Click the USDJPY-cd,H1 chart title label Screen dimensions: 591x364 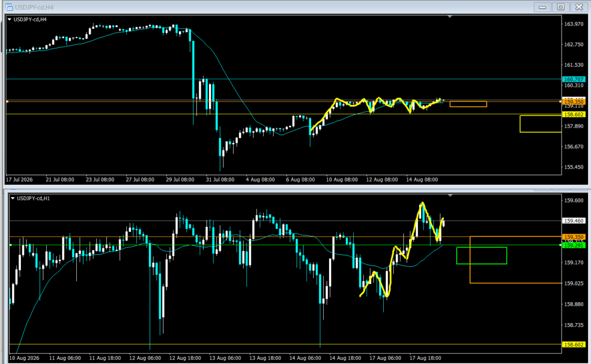click(x=33, y=198)
